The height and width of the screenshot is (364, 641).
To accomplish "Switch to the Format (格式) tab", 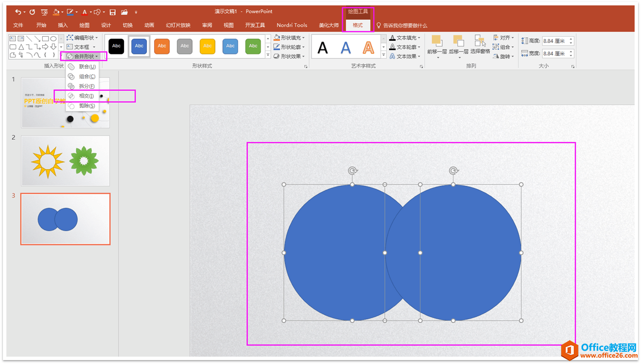I will pos(358,26).
